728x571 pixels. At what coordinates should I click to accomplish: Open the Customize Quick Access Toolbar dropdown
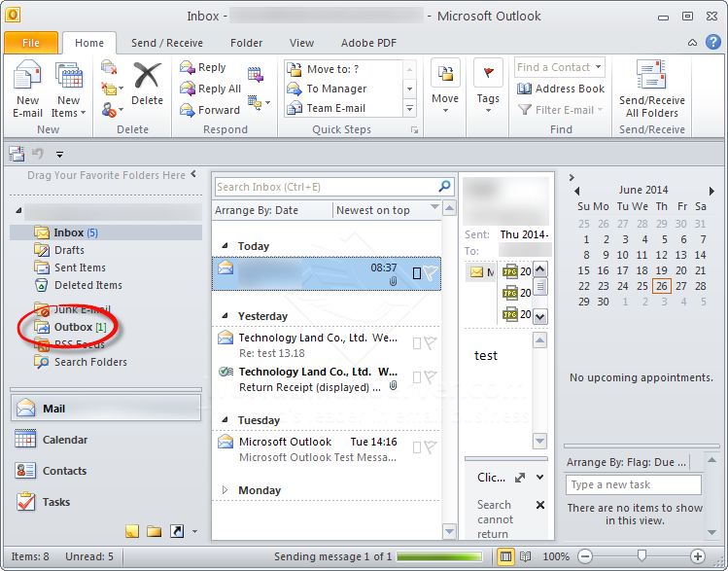[x=59, y=155]
